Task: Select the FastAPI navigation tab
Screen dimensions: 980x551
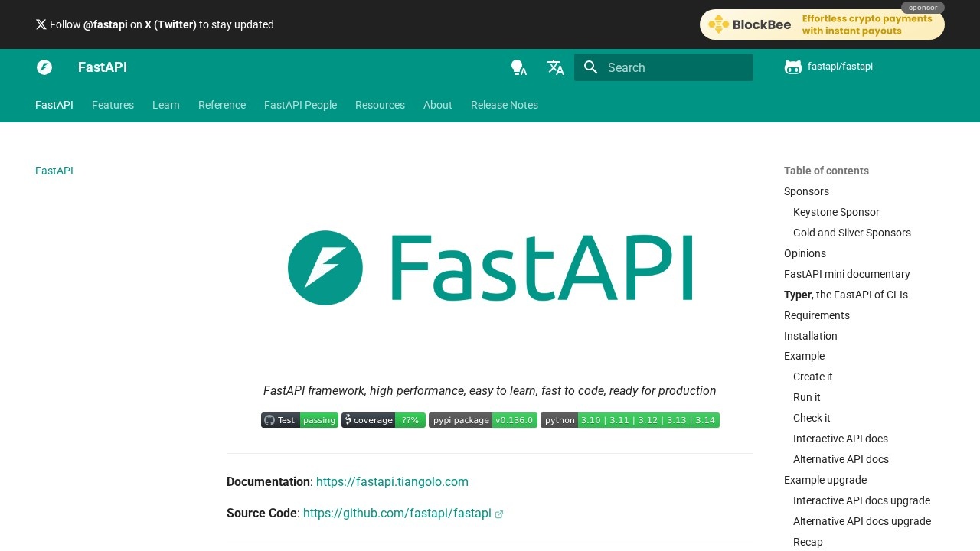Action: pyautogui.click(x=54, y=105)
